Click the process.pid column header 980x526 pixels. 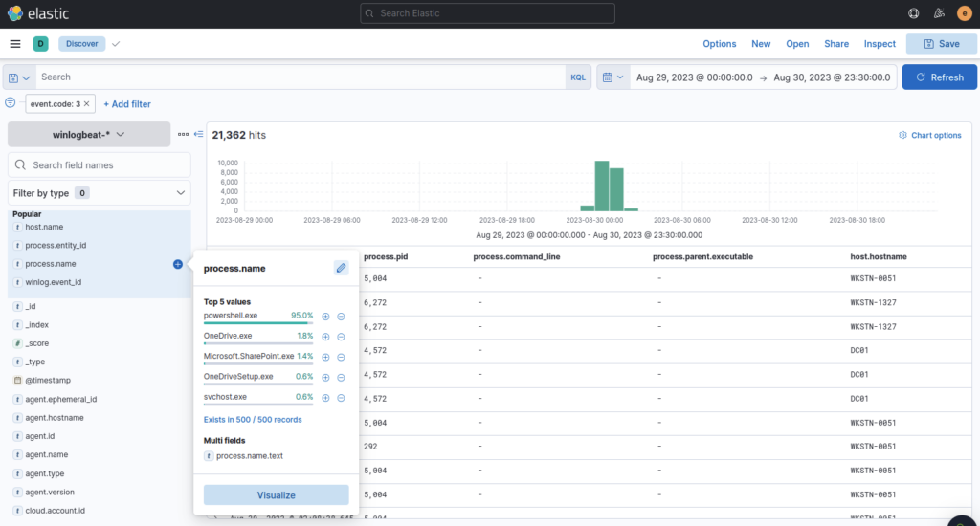coord(386,256)
